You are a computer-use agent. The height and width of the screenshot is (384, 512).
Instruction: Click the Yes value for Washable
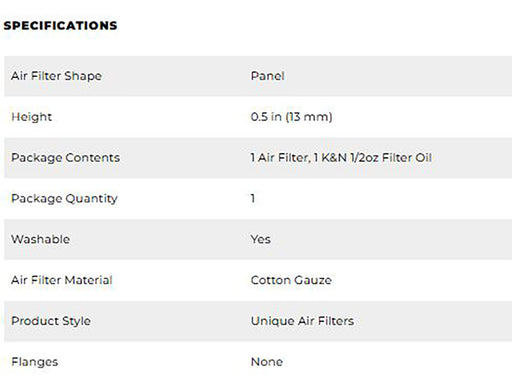(x=261, y=239)
